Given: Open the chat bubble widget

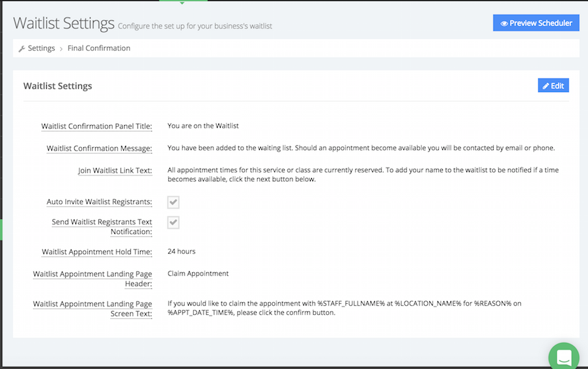Looking at the screenshot, I should pos(563,357).
